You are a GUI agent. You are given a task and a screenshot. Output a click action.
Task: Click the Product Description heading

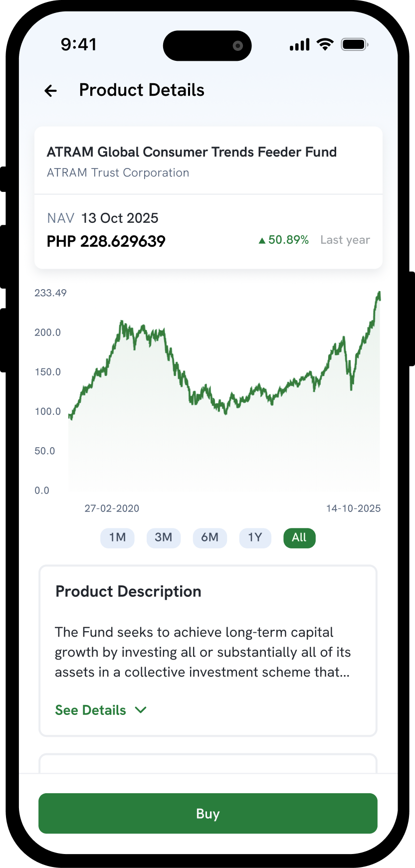click(x=128, y=592)
